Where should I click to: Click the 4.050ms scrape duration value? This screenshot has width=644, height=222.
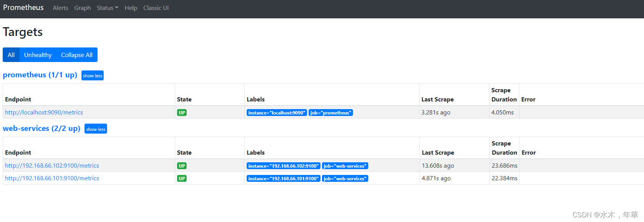[503, 113]
